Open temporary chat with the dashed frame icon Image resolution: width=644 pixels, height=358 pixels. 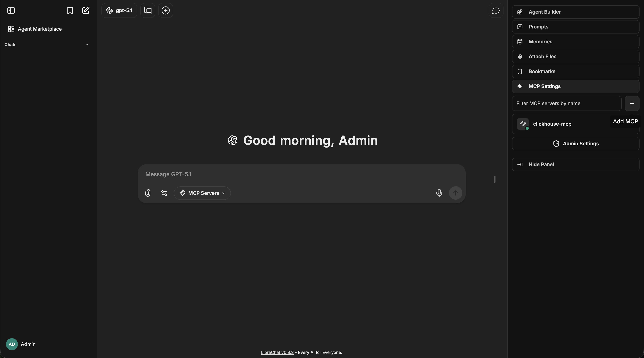click(x=496, y=10)
